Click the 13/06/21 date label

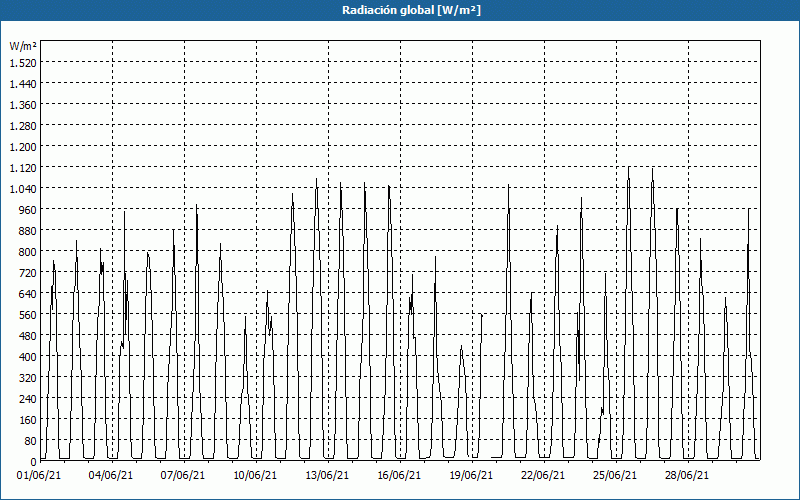click(x=327, y=475)
